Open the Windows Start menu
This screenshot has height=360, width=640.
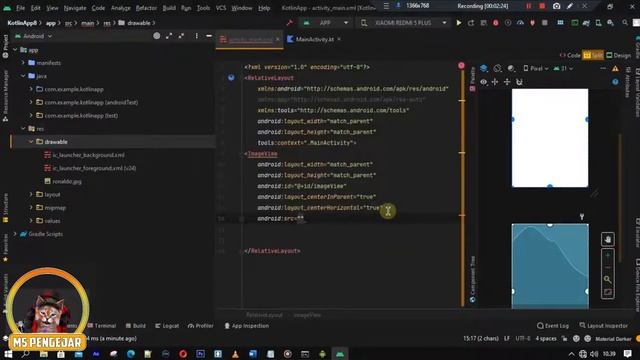pos(8,354)
